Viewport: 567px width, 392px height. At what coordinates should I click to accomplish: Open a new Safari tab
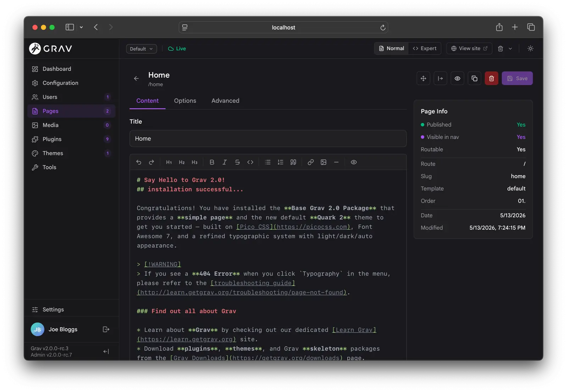coord(515,27)
